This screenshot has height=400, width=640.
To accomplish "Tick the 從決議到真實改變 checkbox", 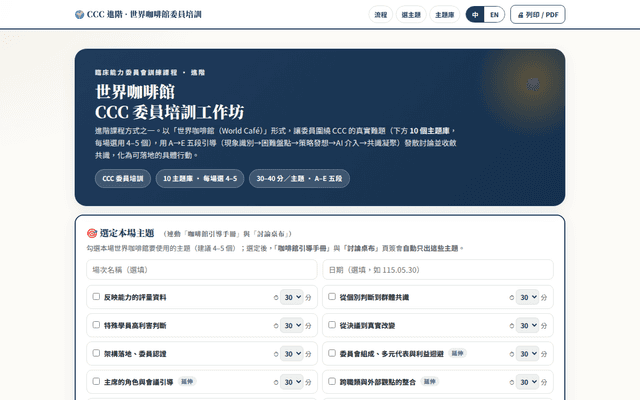I will (332, 324).
